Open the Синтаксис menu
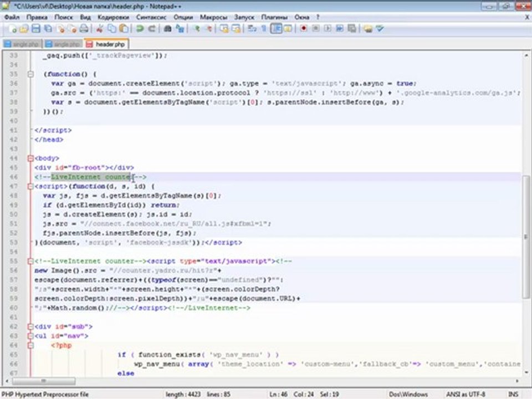The image size is (532, 399). [151, 17]
